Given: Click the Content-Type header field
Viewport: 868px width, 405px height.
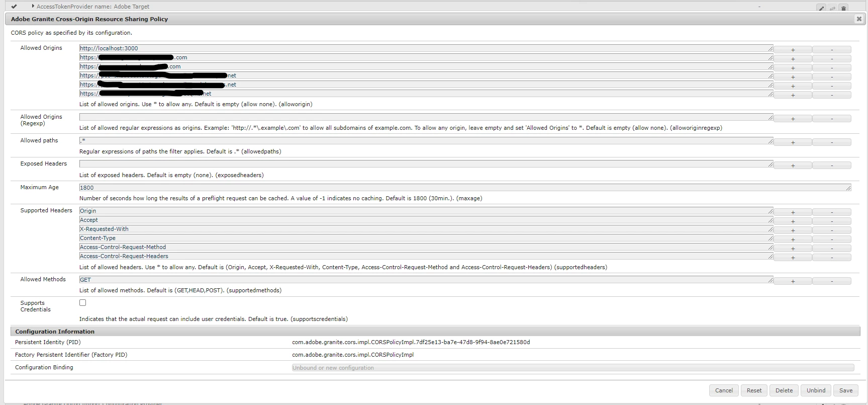Looking at the screenshot, I should pos(426,238).
